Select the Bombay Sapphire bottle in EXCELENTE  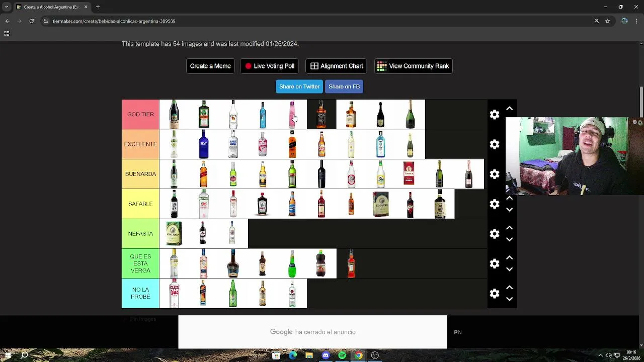[x=380, y=144]
